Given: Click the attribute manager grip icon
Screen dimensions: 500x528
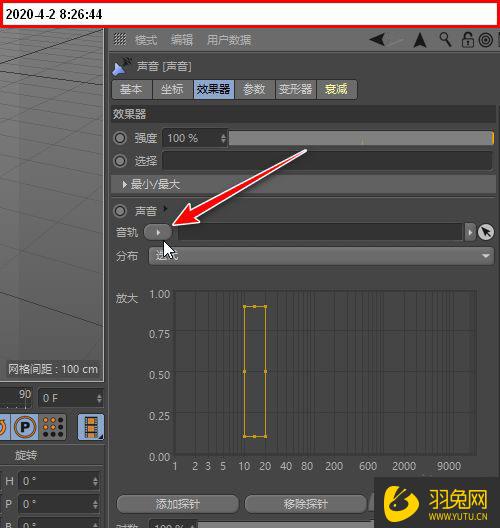Looking at the screenshot, I should 120,39.
